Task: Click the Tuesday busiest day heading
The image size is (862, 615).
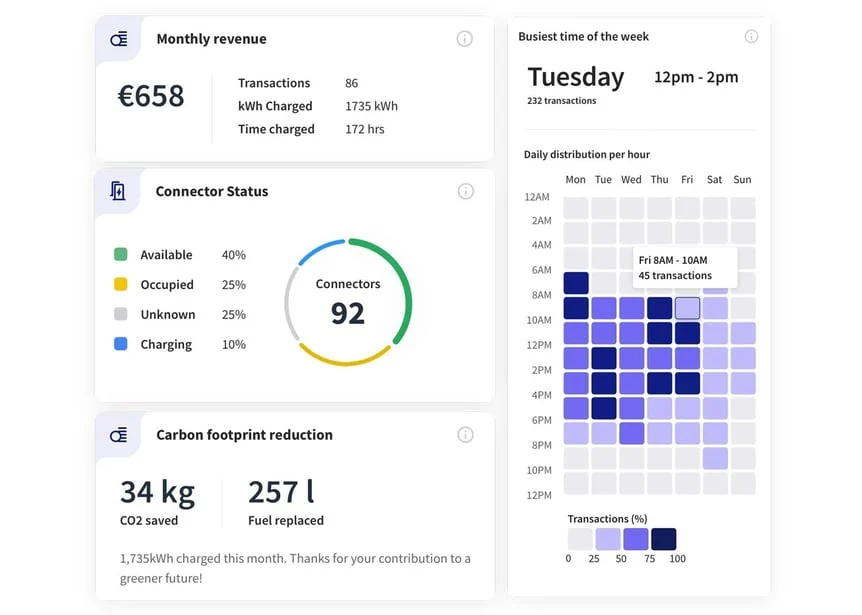Action: (x=575, y=77)
